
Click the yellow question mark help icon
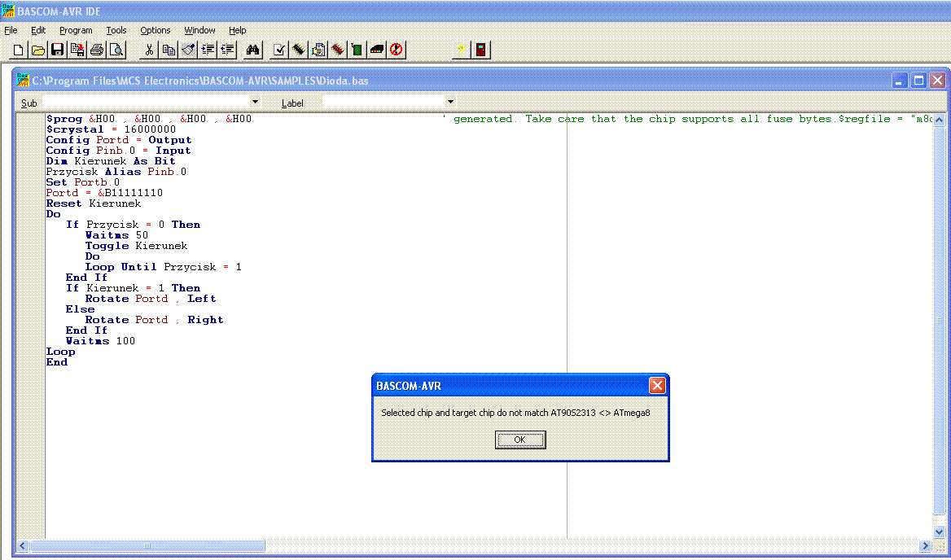(x=461, y=50)
